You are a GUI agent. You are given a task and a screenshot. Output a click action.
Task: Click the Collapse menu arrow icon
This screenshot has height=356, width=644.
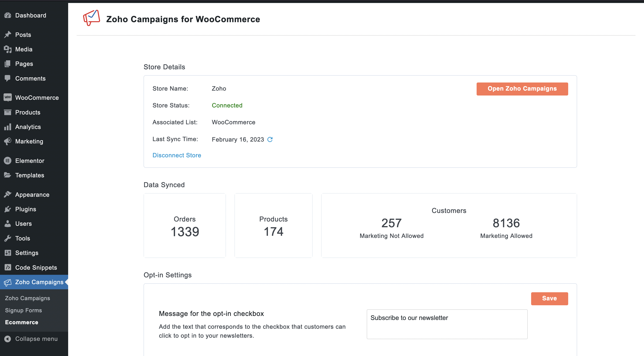pos(8,339)
